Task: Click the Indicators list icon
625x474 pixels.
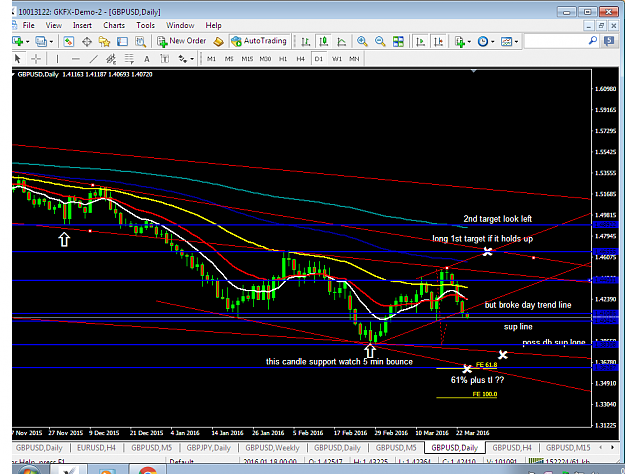Action: tap(460, 41)
